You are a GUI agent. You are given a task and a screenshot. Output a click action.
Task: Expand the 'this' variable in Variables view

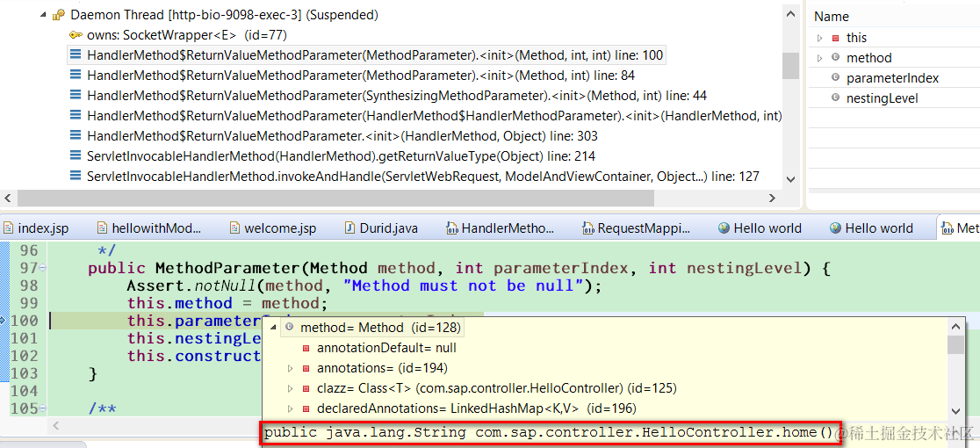click(820, 38)
